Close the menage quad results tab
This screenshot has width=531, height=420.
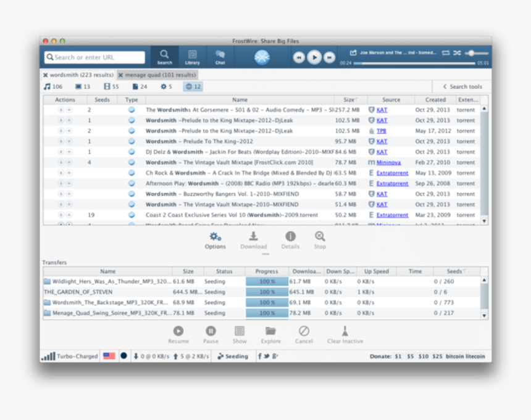click(x=120, y=75)
